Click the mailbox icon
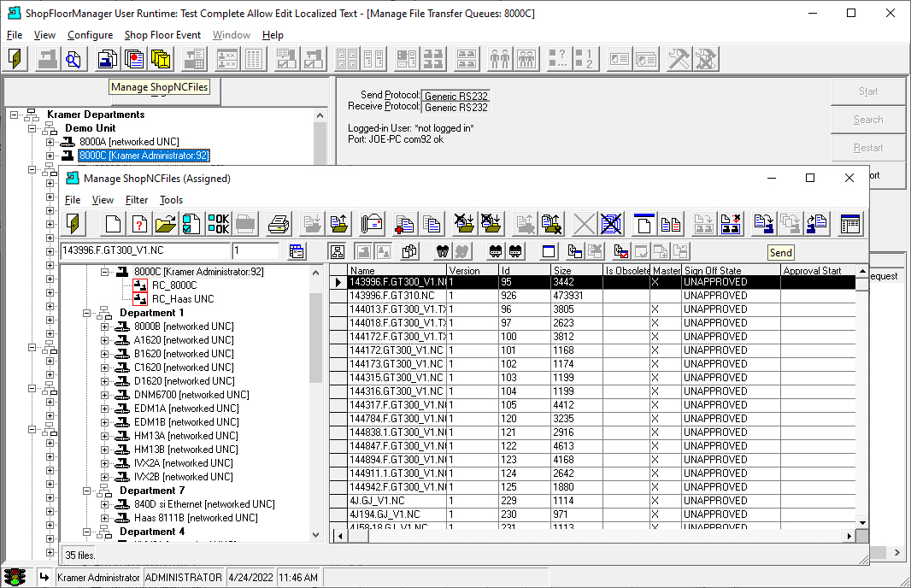911x588 pixels. (x=372, y=224)
